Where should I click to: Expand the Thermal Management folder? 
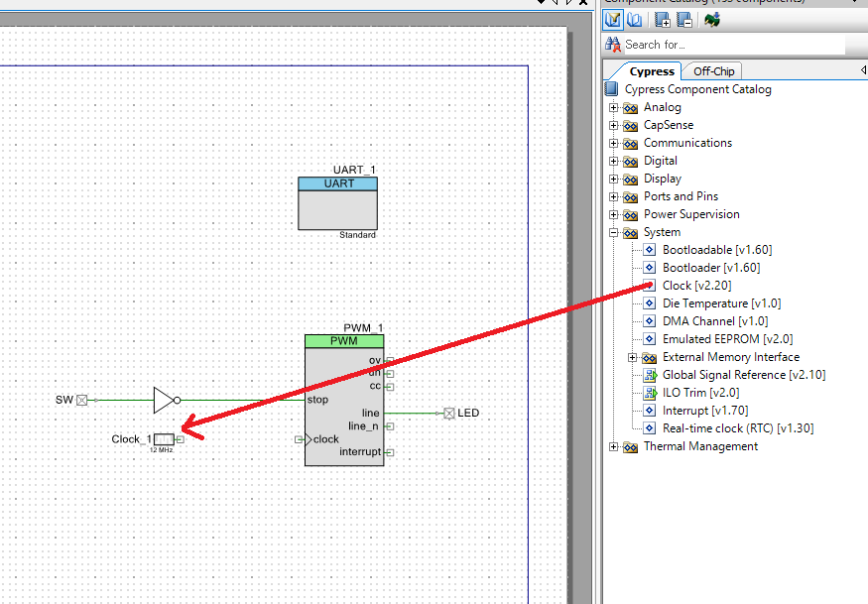tap(613, 446)
